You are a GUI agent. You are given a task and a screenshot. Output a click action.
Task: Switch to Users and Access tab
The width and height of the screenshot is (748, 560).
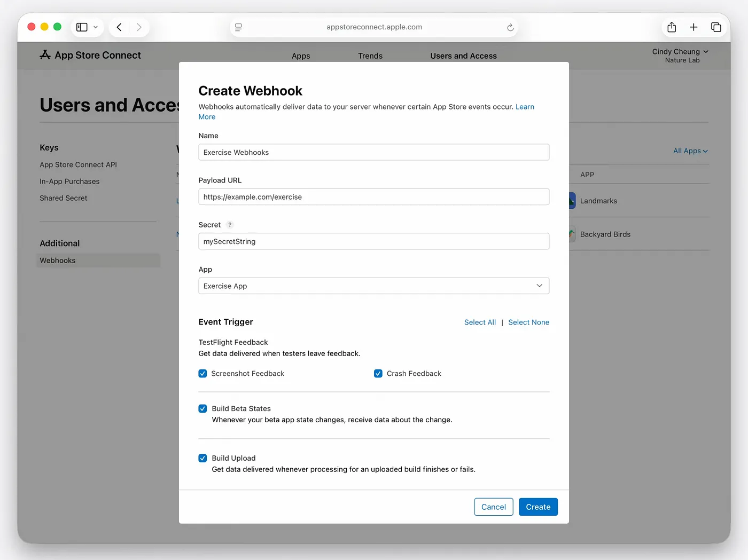pyautogui.click(x=464, y=56)
